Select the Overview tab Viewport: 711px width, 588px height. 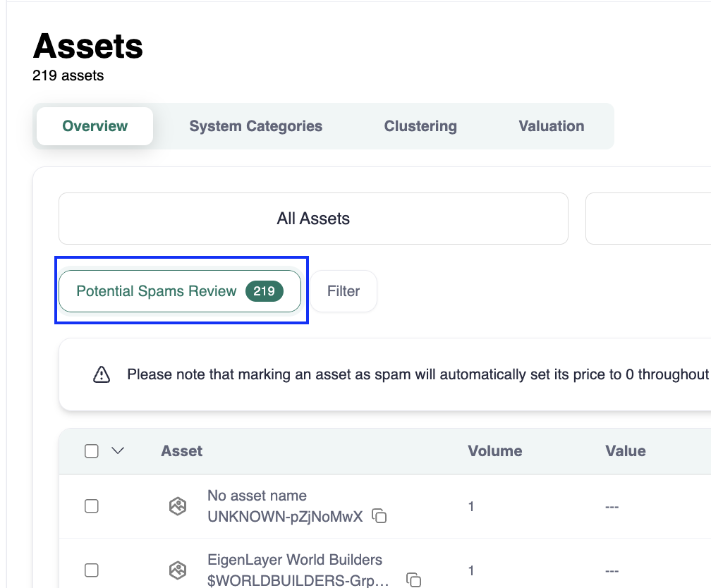pos(95,126)
